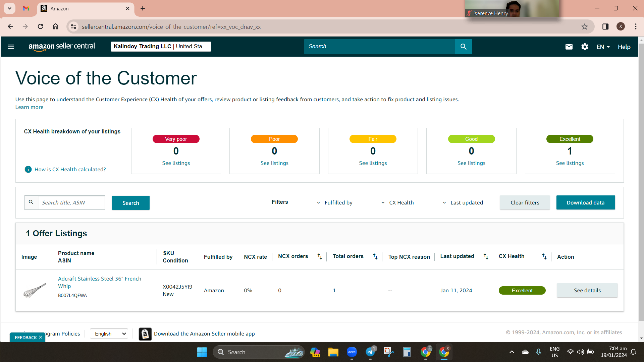Open a new browser tab
This screenshot has height=362, width=644.
coord(143,8)
